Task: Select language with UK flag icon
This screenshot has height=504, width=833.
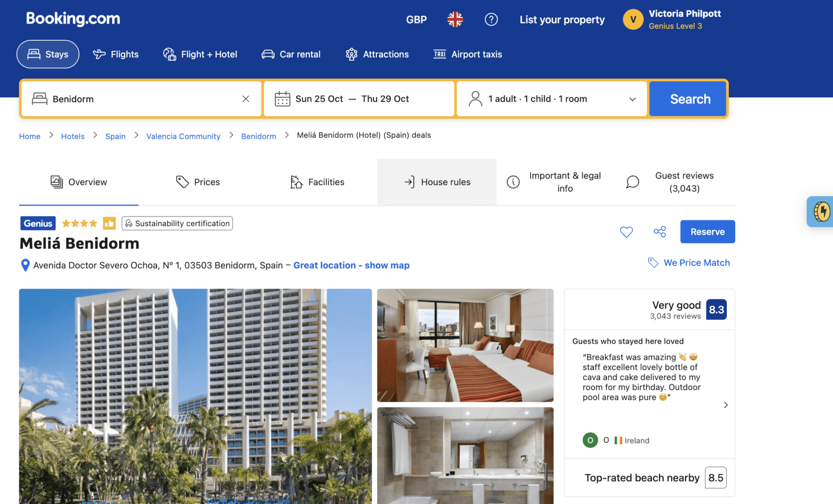Action: click(x=455, y=20)
